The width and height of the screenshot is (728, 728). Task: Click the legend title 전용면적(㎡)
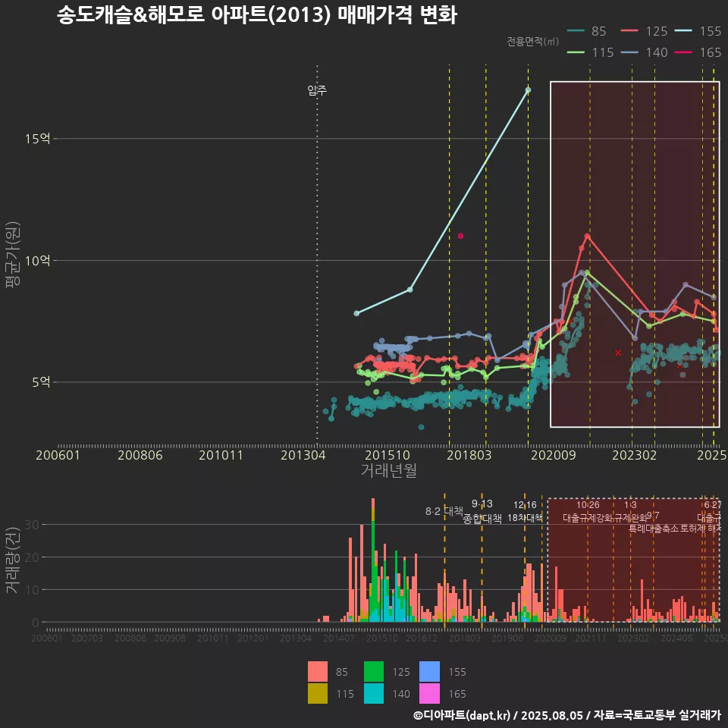coord(532,41)
